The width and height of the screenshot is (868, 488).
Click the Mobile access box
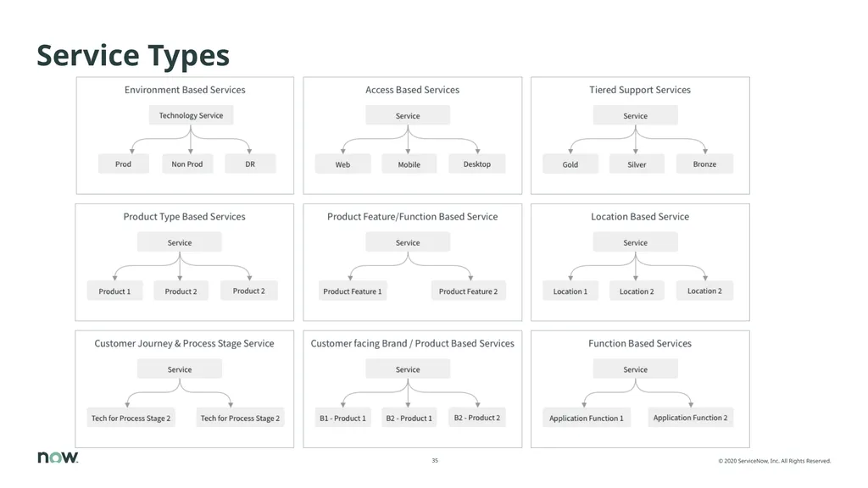click(409, 164)
